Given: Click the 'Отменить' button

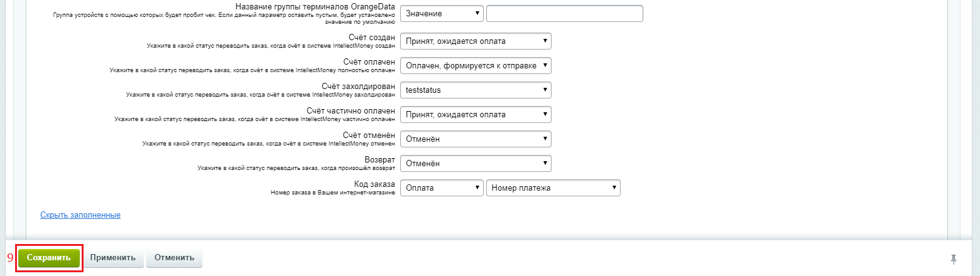Looking at the screenshot, I should coord(174,258).
